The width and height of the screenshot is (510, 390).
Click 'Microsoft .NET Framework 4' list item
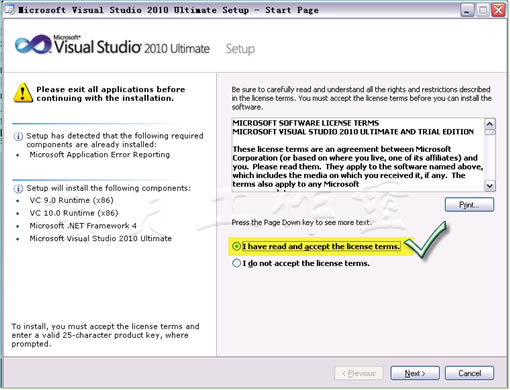click(x=83, y=226)
